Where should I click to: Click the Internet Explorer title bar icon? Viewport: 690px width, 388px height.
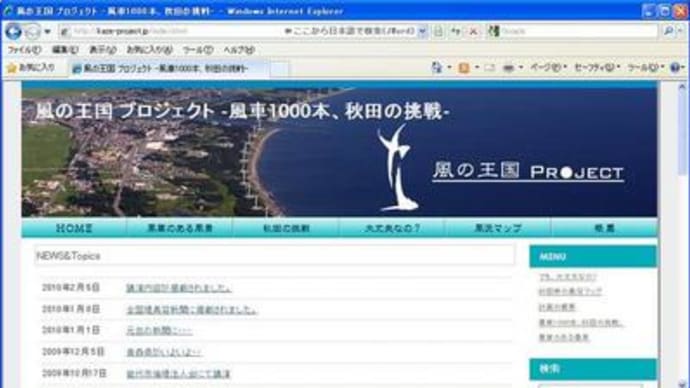(7, 11)
